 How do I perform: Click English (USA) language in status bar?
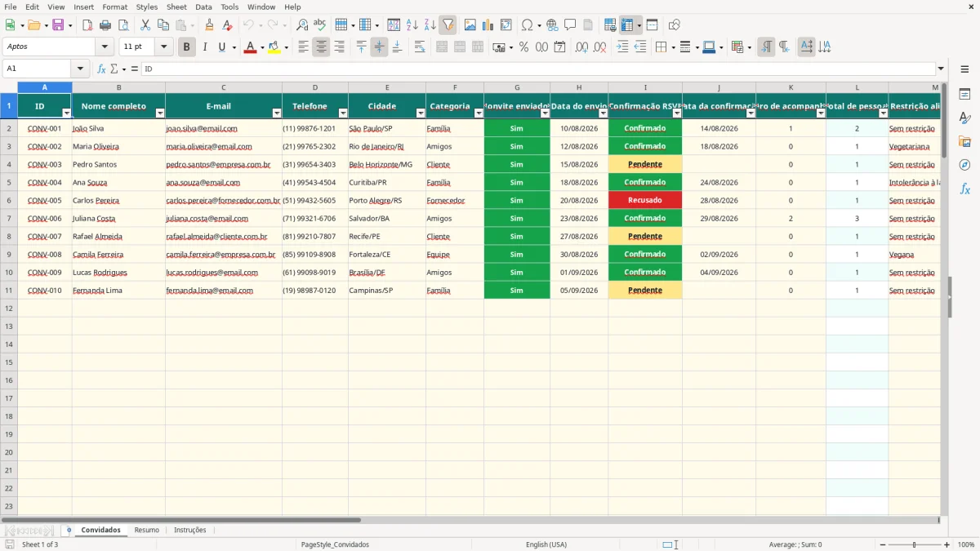tap(546, 544)
